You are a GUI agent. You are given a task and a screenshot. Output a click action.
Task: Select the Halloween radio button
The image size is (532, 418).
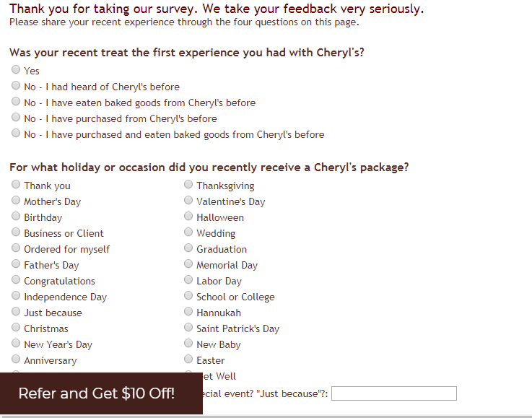tap(188, 217)
